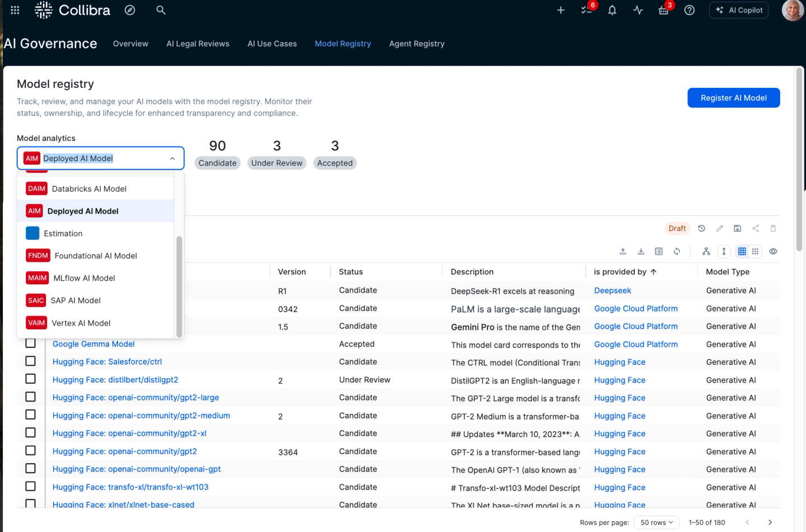Select checkbox for Hugging Face: distilbert/distilgpt2 row
806x532 pixels.
[31, 379]
